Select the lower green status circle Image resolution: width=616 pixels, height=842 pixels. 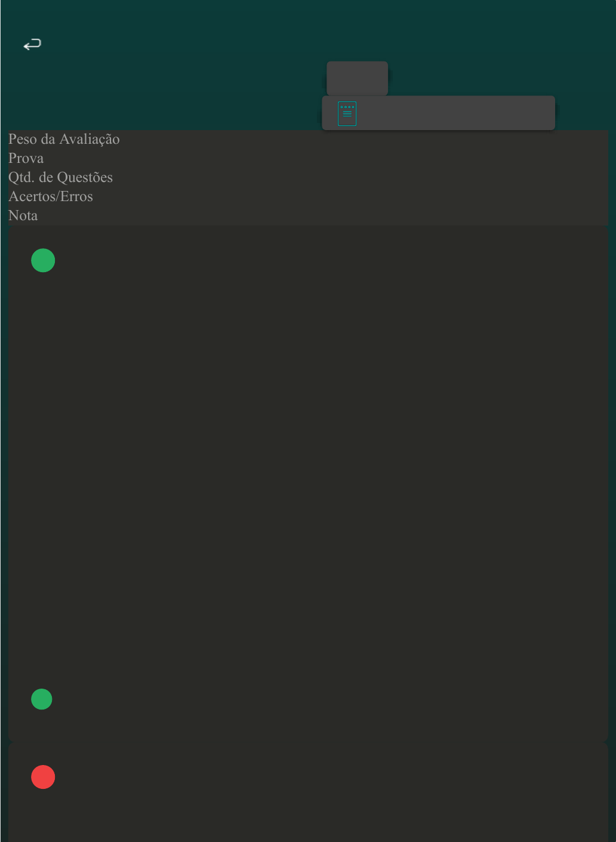[x=42, y=699]
